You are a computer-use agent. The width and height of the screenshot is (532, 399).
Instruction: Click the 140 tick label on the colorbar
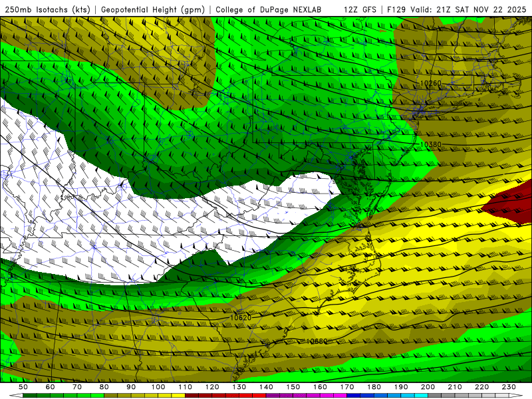click(x=266, y=387)
